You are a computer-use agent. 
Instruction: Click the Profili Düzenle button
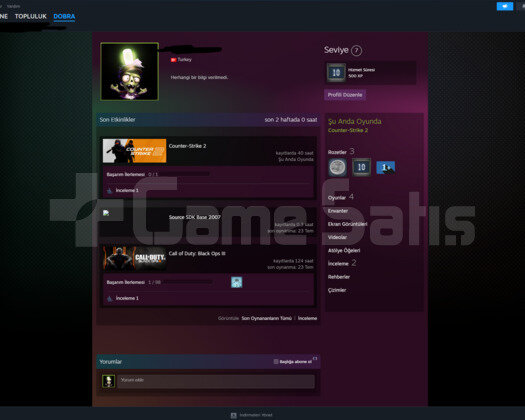(345, 95)
